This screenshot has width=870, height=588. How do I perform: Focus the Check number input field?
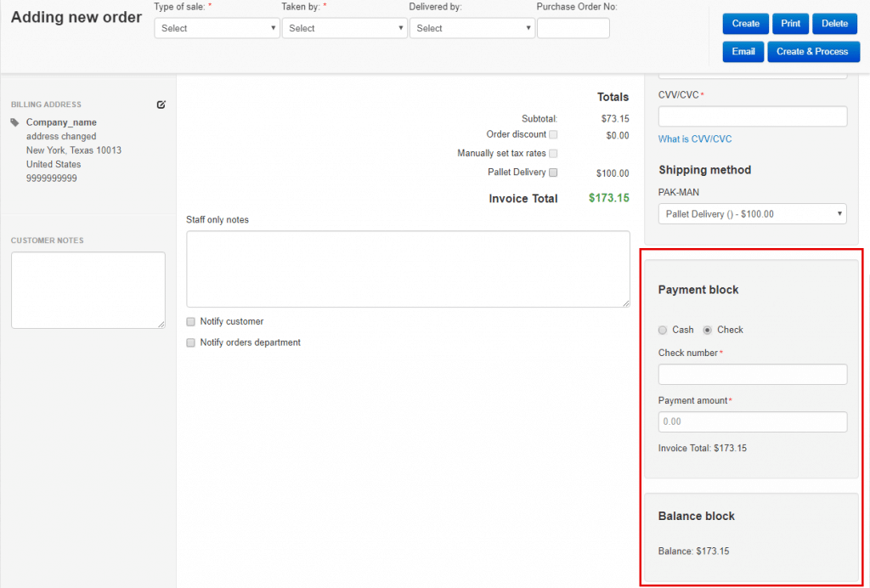(x=752, y=375)
